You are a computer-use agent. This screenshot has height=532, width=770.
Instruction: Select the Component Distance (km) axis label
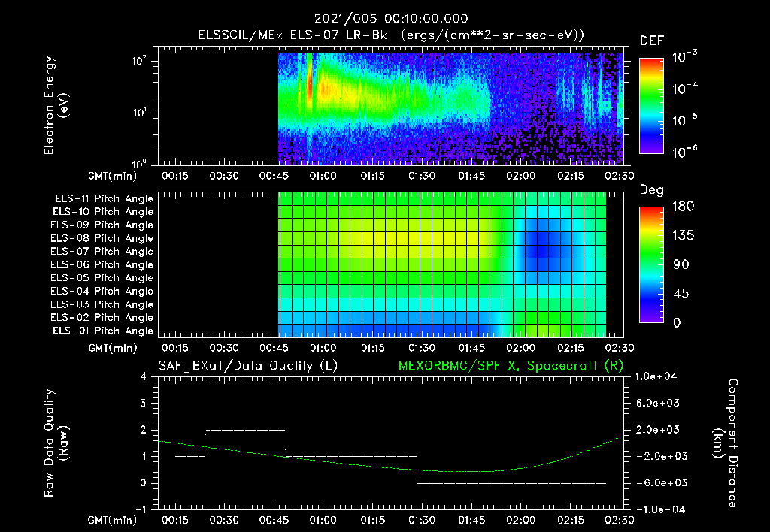pos(726,443)
